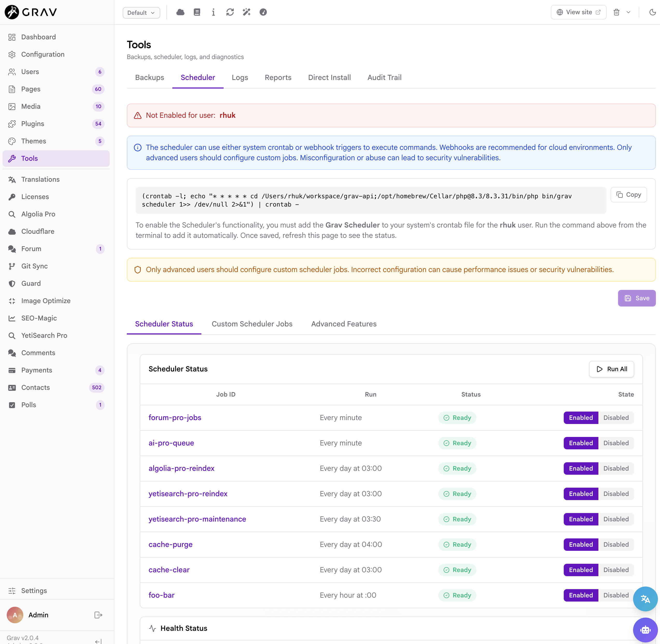The image size is (660, 644).
Task: Expand the chevron next to the trash icon
Action: tap(628, 12)
